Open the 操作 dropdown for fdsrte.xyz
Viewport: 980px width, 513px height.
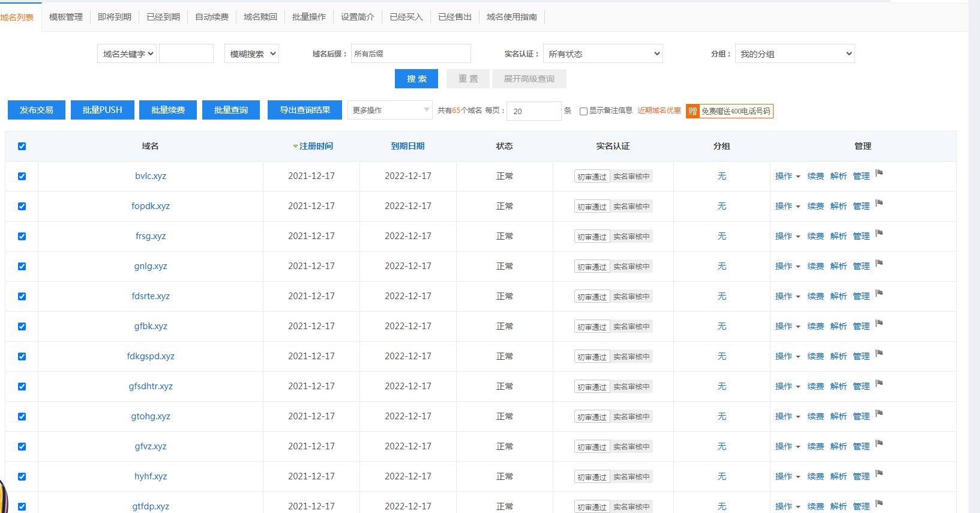click(x=787, y=297)
